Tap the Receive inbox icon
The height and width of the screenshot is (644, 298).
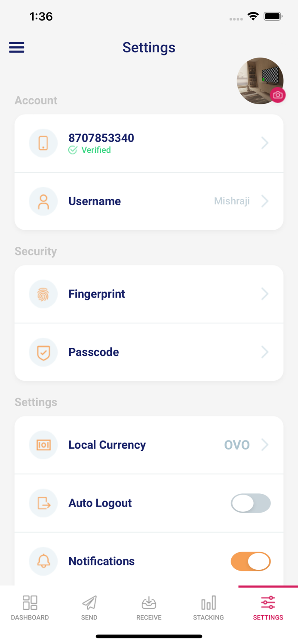coord(149,603)
